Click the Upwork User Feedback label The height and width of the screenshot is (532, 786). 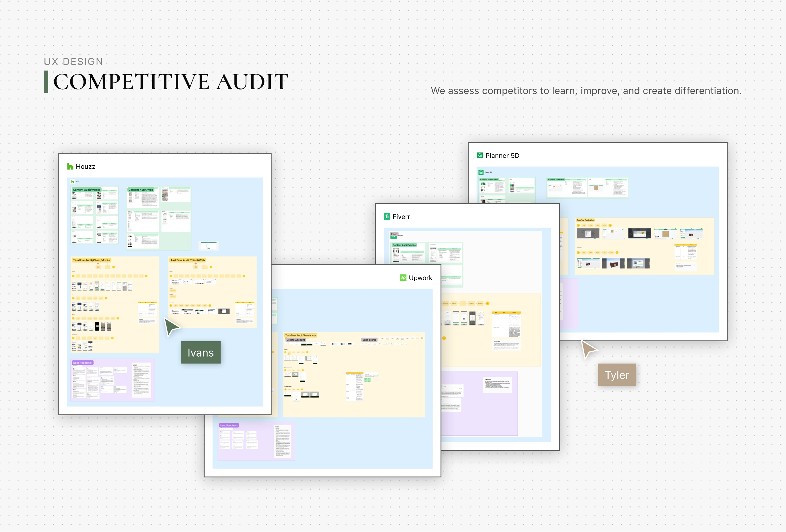229,426
